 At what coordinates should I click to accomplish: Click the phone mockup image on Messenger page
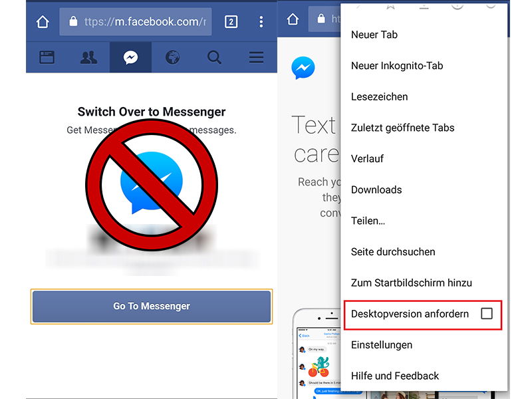[317, 354]
